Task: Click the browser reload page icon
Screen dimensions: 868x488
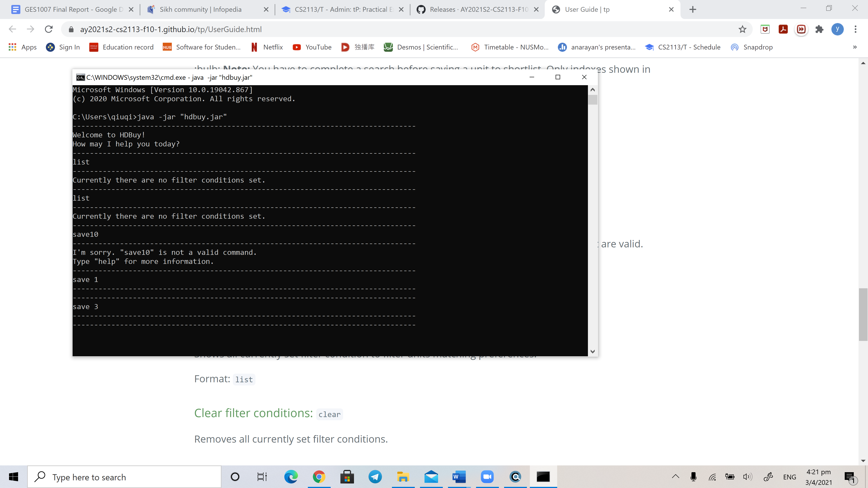Action: pos(49,29)
